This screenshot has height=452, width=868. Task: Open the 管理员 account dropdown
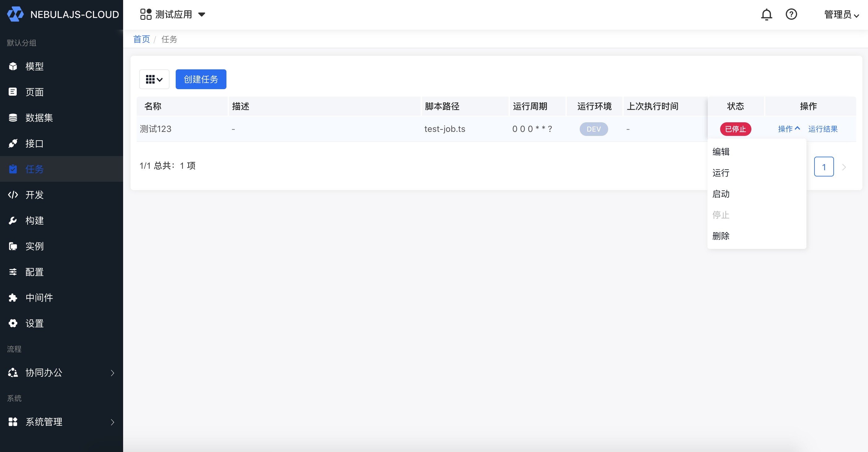pos(841,14)
